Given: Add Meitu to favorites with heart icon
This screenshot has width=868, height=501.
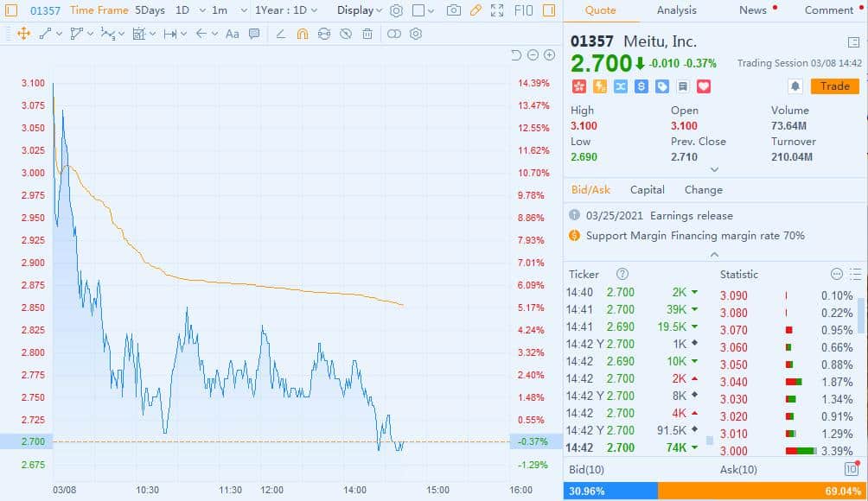Looking at the screenshot, I should tap(704, 86).
